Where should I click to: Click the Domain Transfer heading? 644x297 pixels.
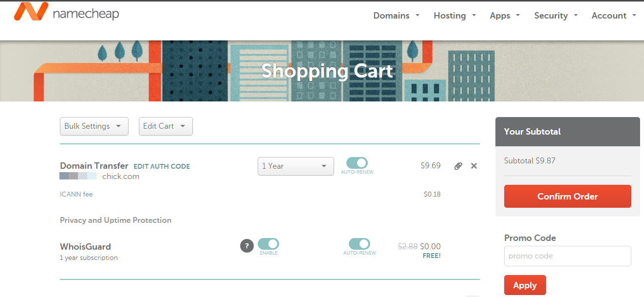pyautogui.click(x=94, y=166)
